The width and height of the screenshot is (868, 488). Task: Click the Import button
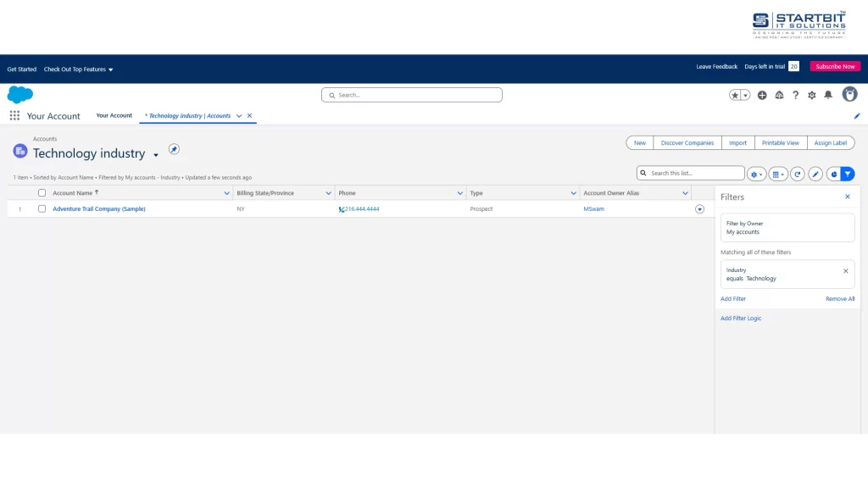[737, 142]
